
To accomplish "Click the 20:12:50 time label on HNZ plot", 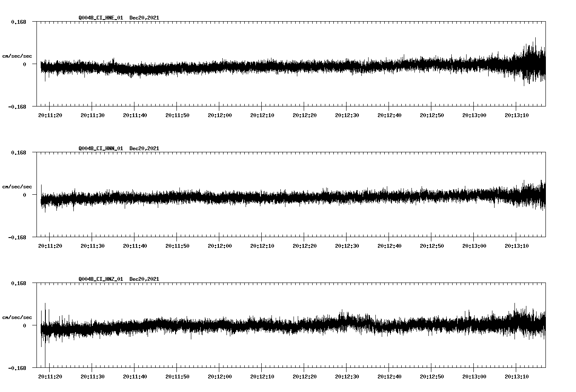I will tap(432, 377).
